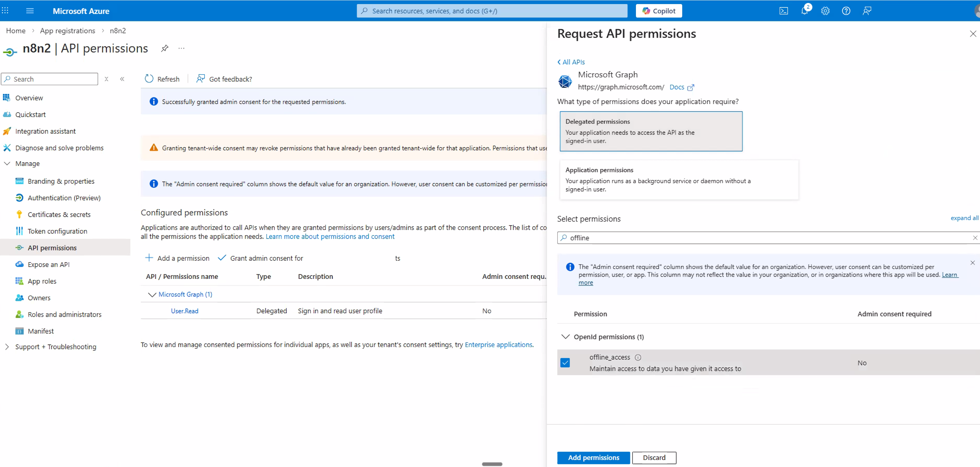Open the Enterprise applications link
980x467 pixels.
tap(499, 344)
